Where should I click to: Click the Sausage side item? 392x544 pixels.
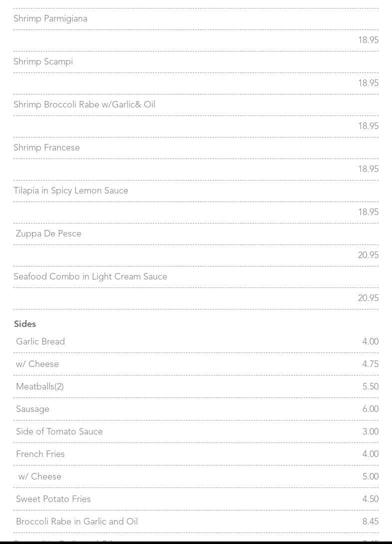(x=33, y=409)
